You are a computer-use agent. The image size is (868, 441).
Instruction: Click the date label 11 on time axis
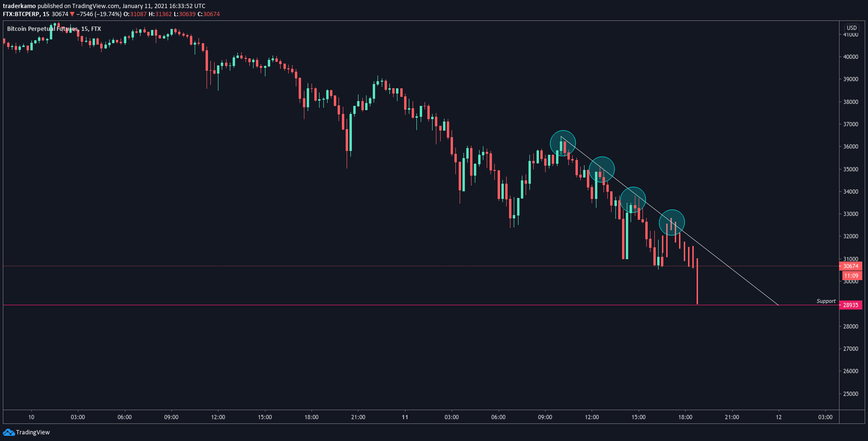click(405, 417)
